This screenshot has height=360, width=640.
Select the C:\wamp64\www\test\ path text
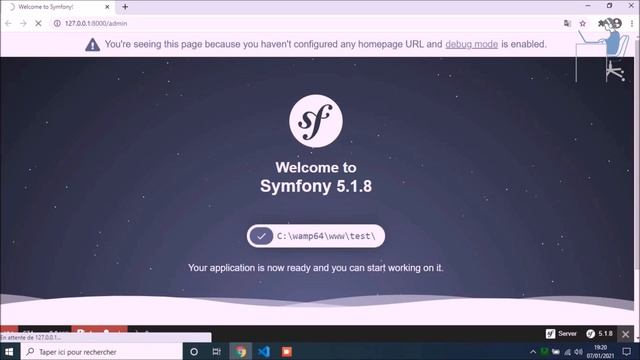pos(326,236)
